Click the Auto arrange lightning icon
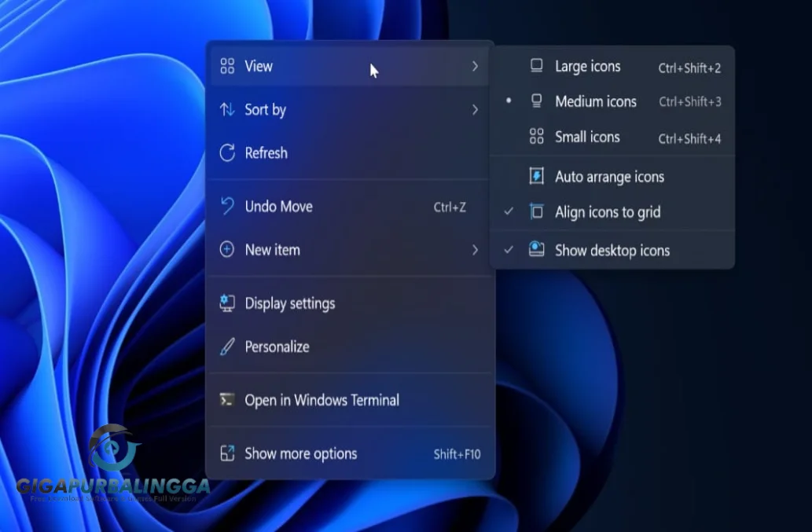Screen dimensions: 812x532 click(x=537, y=176)
